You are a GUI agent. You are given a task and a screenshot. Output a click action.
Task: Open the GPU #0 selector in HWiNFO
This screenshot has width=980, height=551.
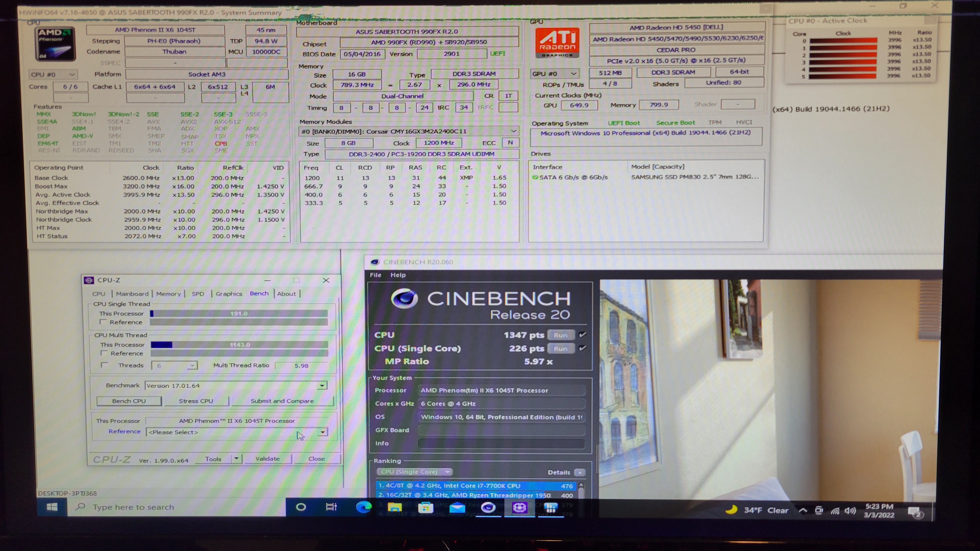click(554, 74)
